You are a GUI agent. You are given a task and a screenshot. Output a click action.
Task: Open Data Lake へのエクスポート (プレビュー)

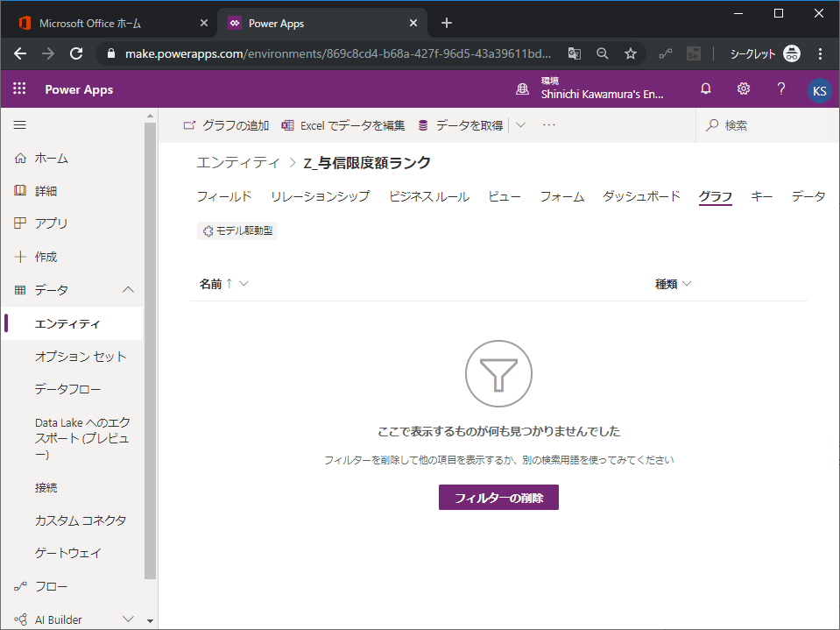(82, 438)
